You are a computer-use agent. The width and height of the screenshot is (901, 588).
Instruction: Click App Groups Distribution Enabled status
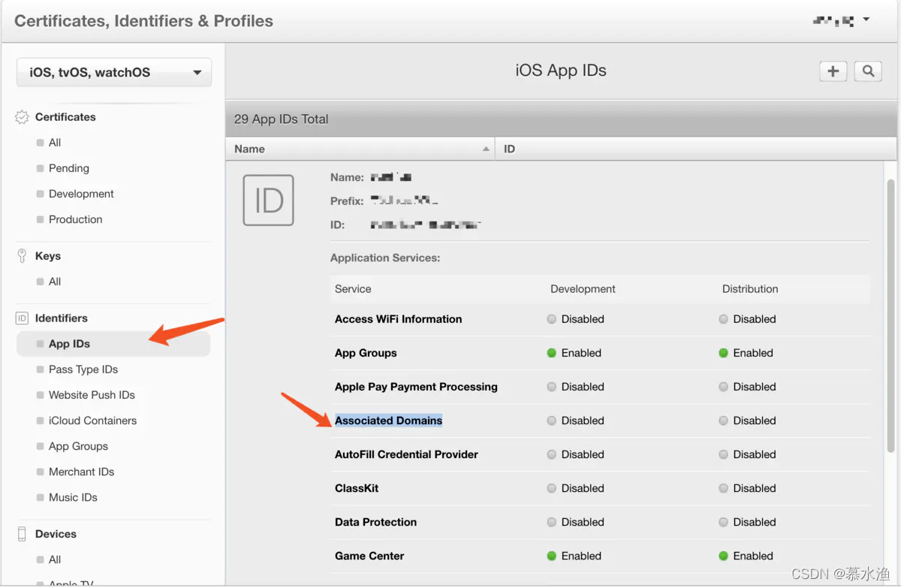coord(746,353)
